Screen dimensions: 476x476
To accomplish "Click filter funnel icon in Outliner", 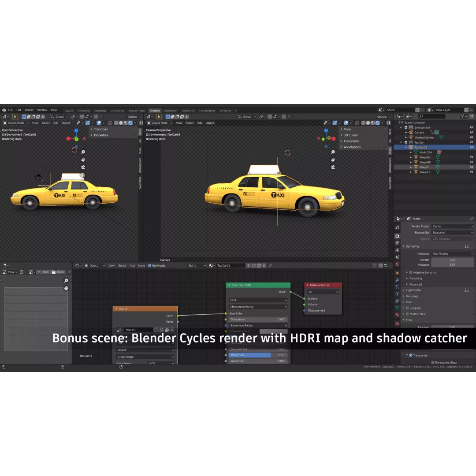I will (462, 116).
